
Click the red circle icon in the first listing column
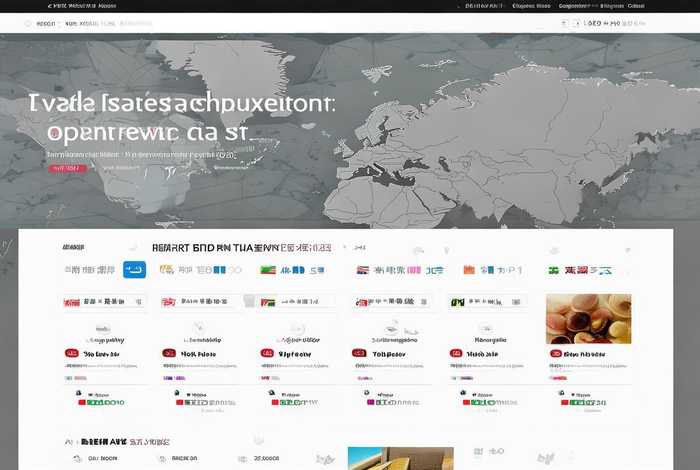point(71,353)
